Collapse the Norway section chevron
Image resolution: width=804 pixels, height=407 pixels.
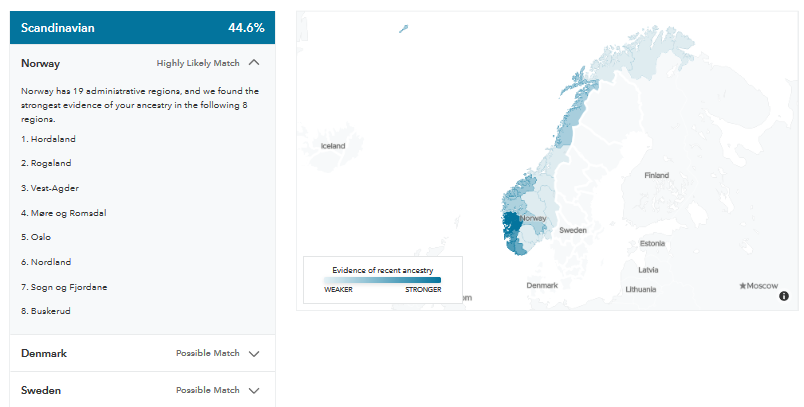coord(254,63)
